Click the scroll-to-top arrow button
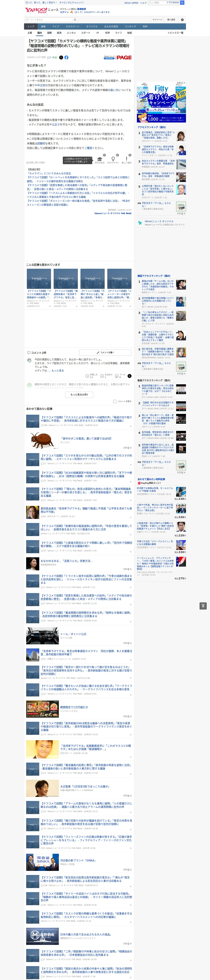 click(x=203, y=606)
